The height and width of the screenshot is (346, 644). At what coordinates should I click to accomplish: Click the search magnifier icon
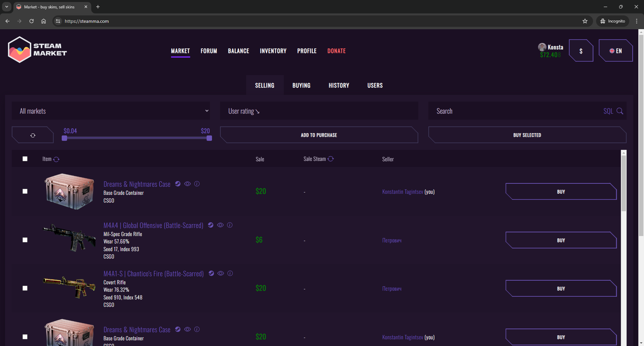coord(620,111)
